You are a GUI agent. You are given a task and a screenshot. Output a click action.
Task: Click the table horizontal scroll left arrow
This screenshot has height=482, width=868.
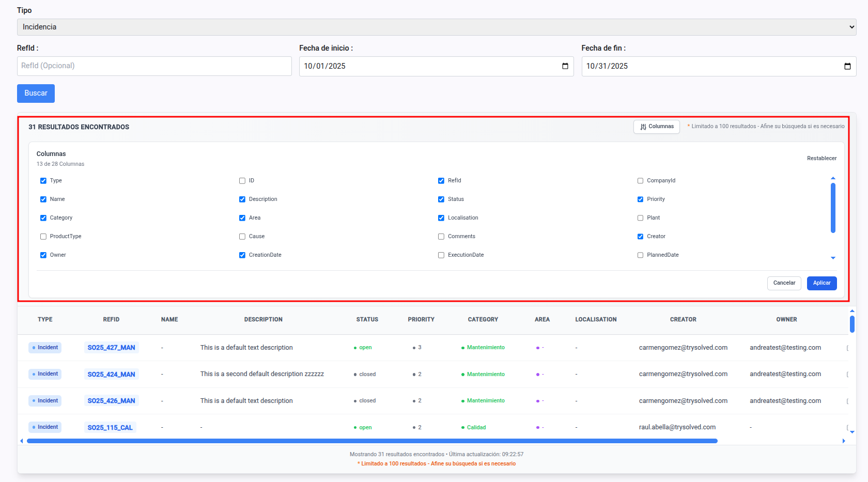[x=21, y=441]
